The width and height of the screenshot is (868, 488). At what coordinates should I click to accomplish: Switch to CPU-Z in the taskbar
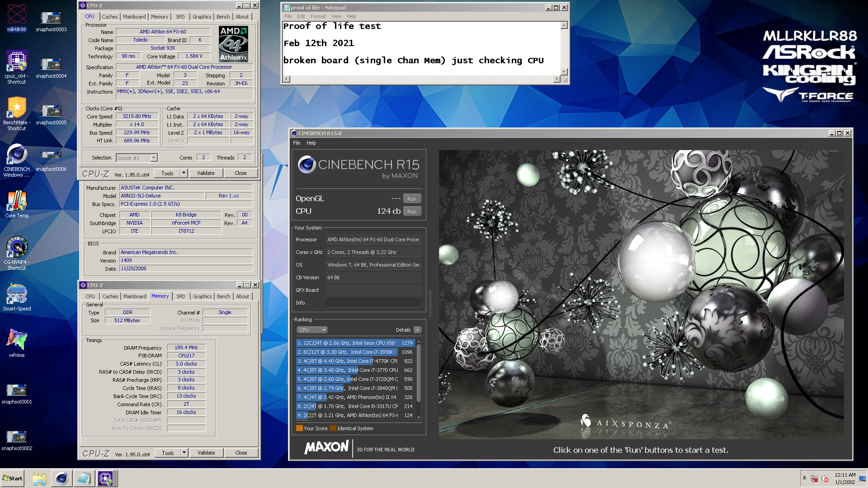point(106,479)
